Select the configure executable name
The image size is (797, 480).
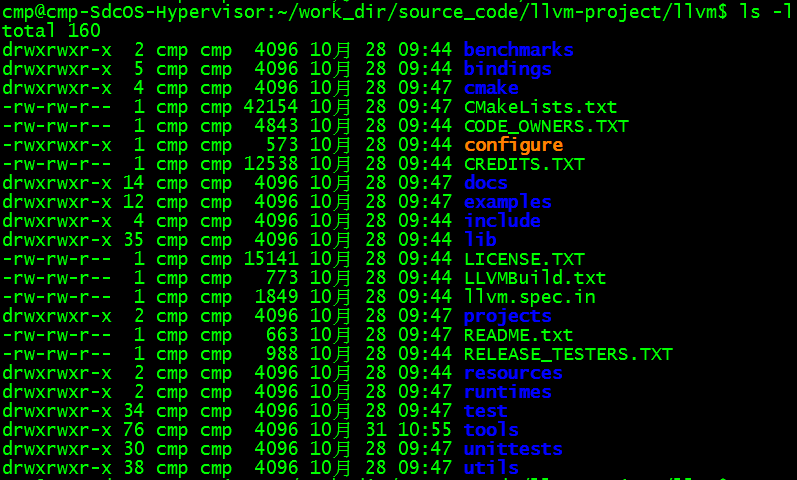point(513,145)
